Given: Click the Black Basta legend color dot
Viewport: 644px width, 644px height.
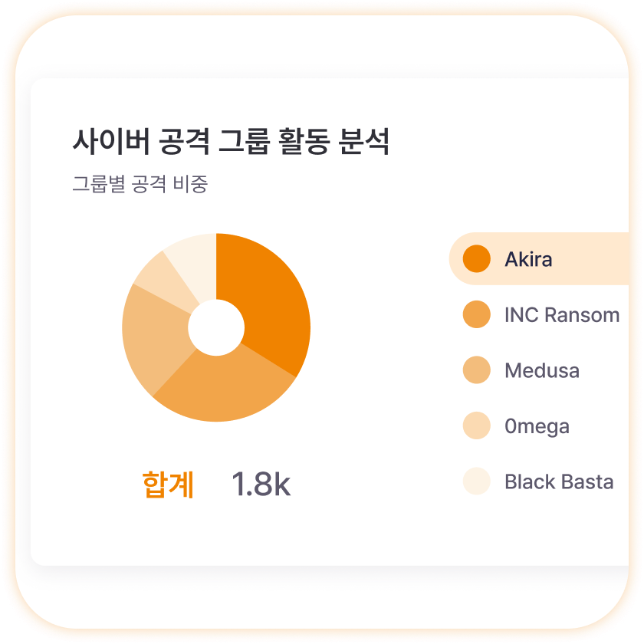Looking at the screenshot, I should 477,482.
